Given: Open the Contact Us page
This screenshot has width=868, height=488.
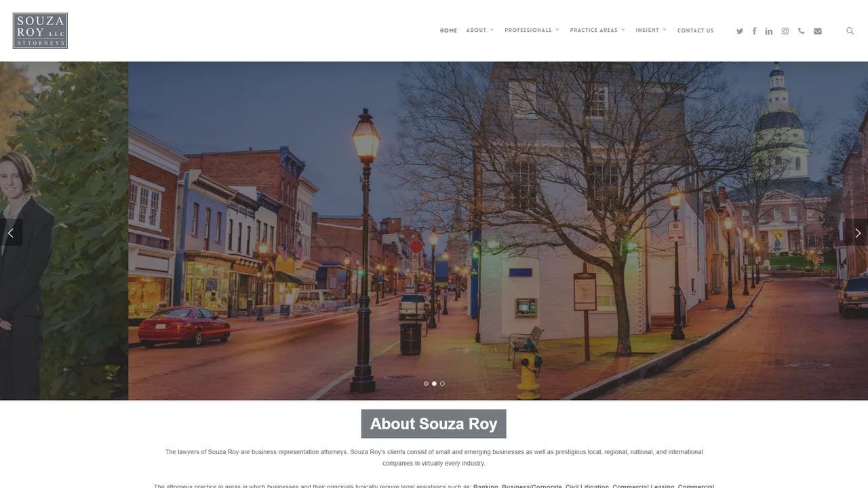Looking at the screenshot, I should tap(695, 30).
